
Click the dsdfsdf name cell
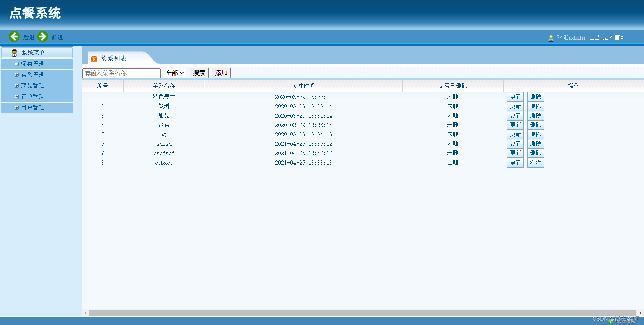[164, 153]
